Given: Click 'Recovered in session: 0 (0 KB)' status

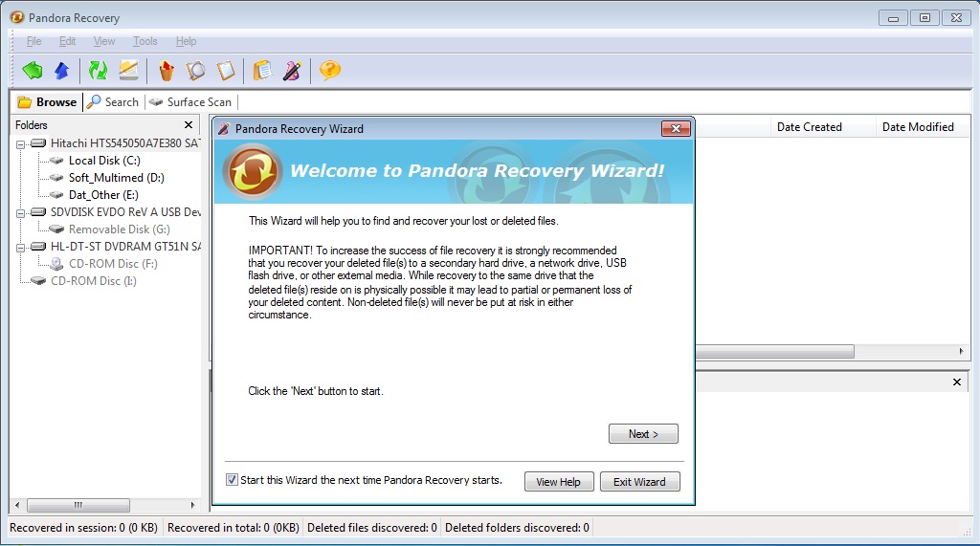Looking at the screenshot, I should [84, 528].
